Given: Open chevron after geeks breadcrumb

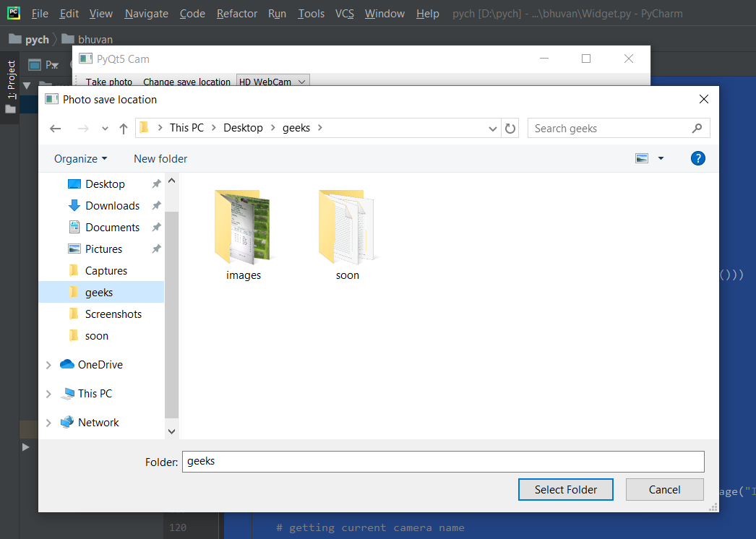Looking at the screenshot, I should tap(319, 128).
